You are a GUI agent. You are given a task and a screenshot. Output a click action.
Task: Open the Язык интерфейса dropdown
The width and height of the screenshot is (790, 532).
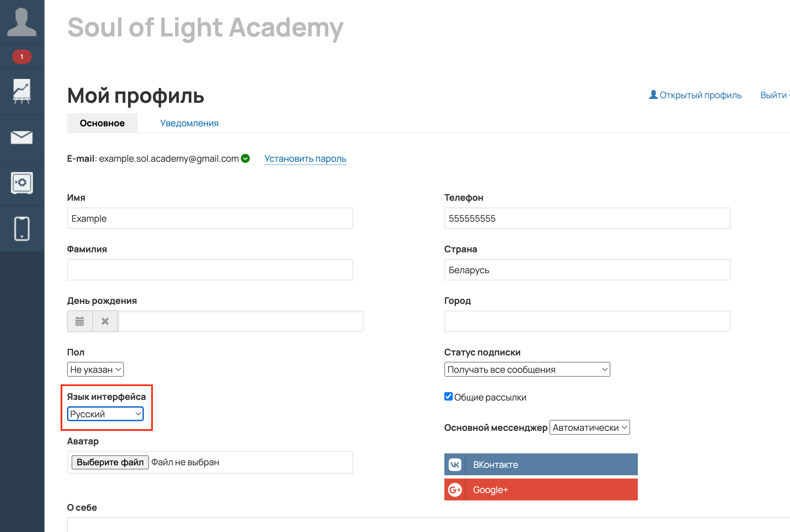105,414
